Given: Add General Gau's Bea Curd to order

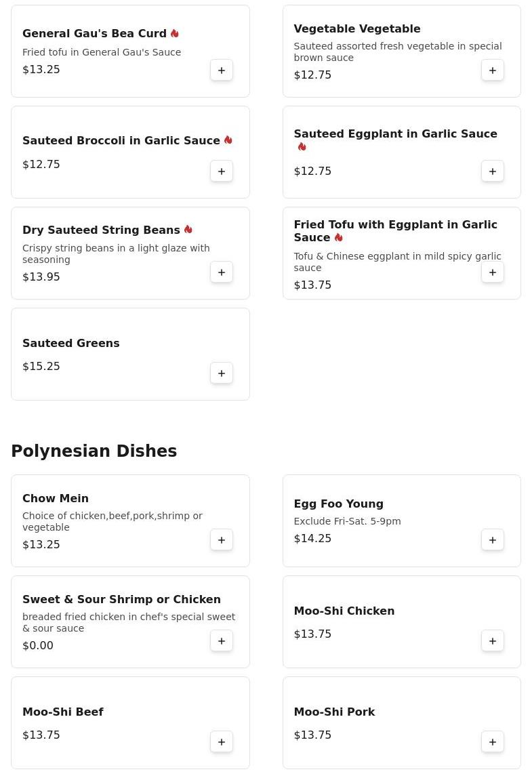Looking at the screenshot, I should coord(222,70).
